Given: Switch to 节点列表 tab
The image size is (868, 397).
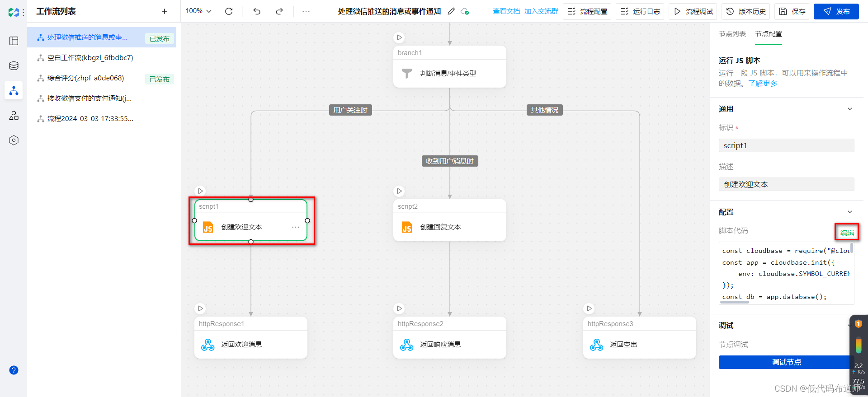Looking at the screenshot, I should coord(732,34).
